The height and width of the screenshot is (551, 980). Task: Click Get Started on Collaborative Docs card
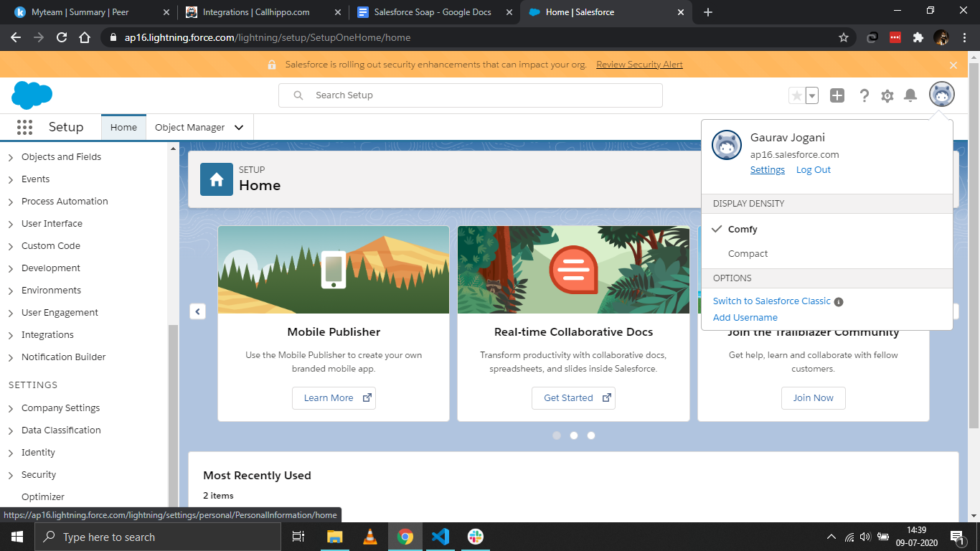click(x=573, y=398)
